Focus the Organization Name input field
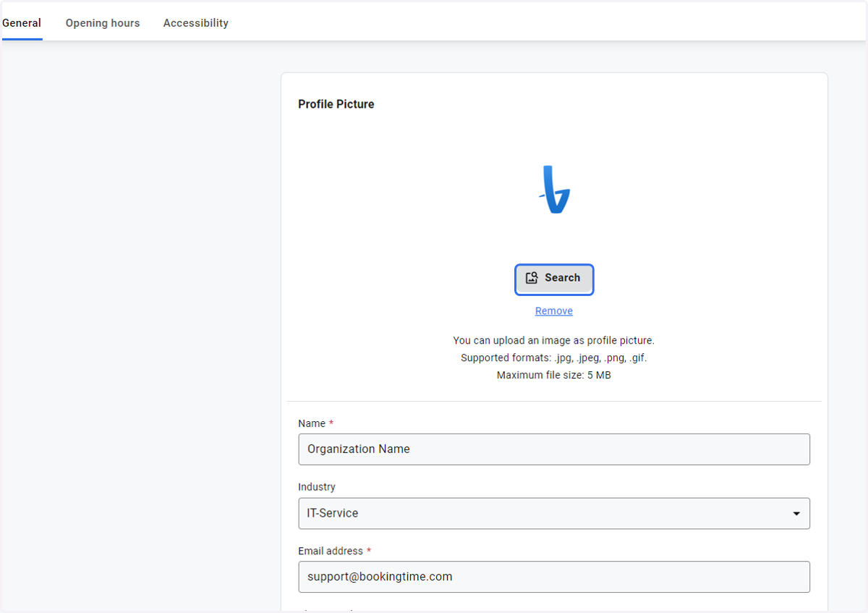Image resolution: width=868 pixels, height=613 pixels. click(554, 449)
